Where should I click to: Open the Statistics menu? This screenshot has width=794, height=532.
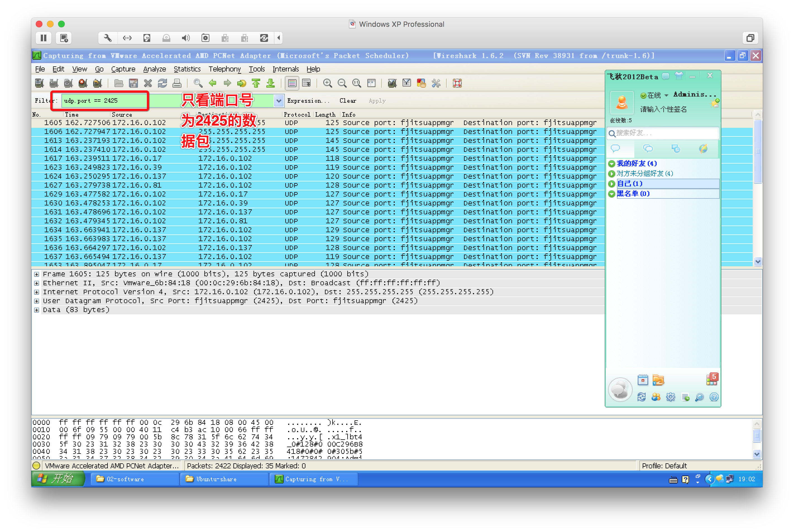(187, 69)
